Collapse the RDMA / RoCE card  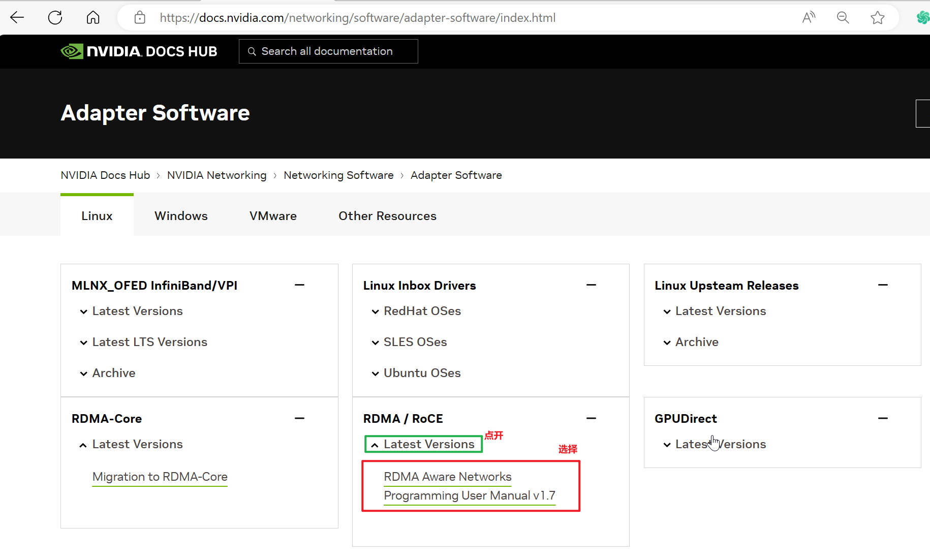coord(591,418)
